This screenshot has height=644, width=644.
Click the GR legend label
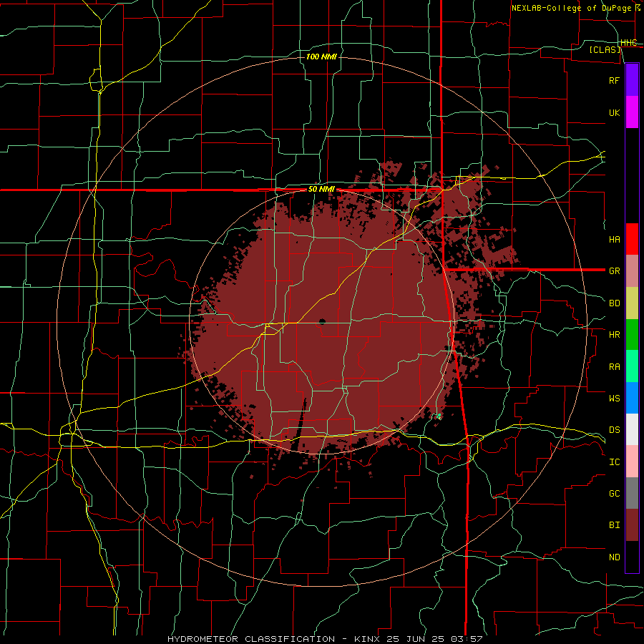tap(614, 271)
